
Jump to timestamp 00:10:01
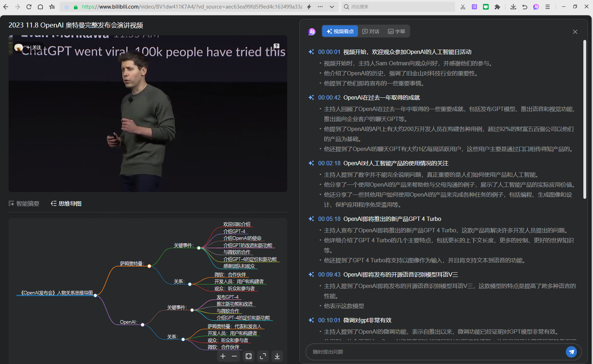tap(329, 320)
